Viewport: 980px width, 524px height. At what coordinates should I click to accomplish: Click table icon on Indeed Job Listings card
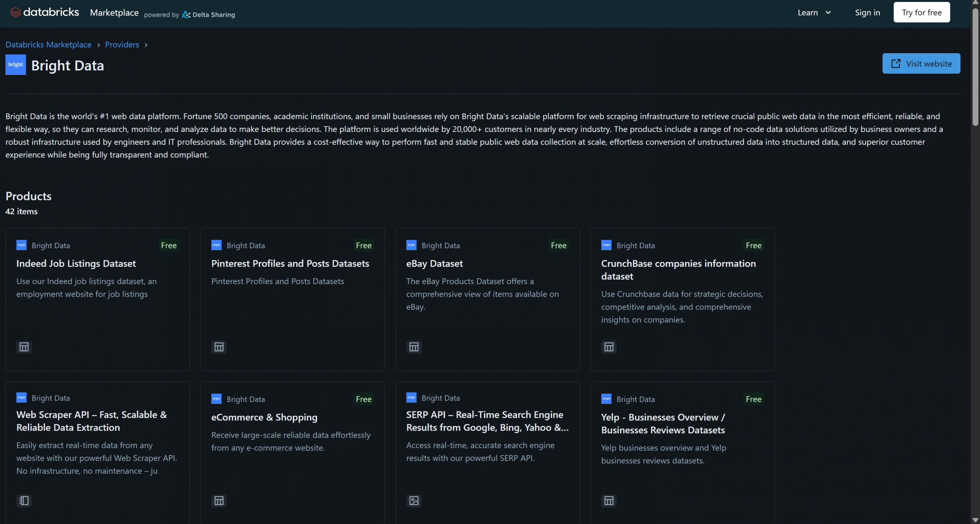[24, 347]
